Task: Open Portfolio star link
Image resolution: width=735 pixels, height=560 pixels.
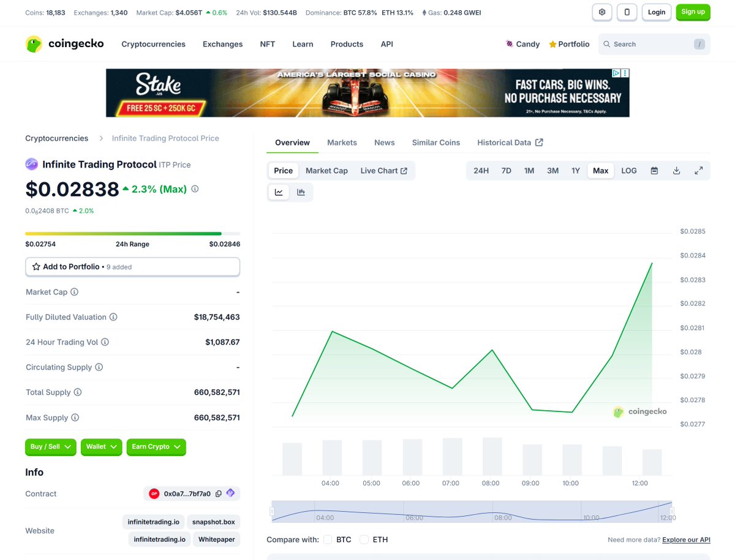Action: pyautogui.click(x=569, y=44)
